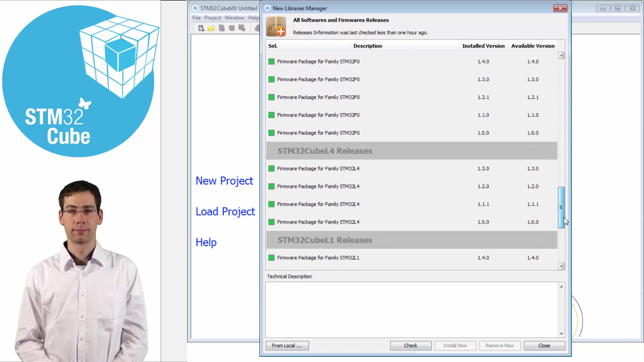This screenshot has width=644, height=362.
Task: Toggle selection for Firmware Package STM32L4 1.3.0
Action: (x=272, y=168)
